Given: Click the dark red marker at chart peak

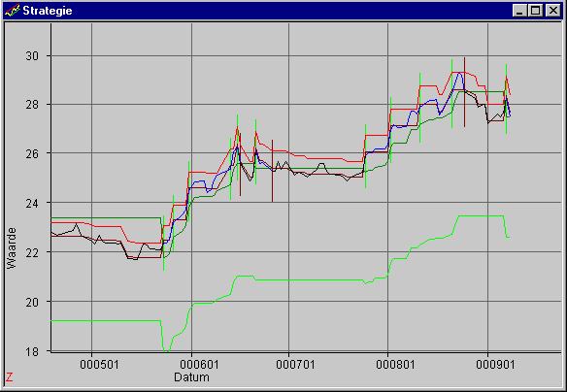Looking at the screenshot, I should [465, 92].
